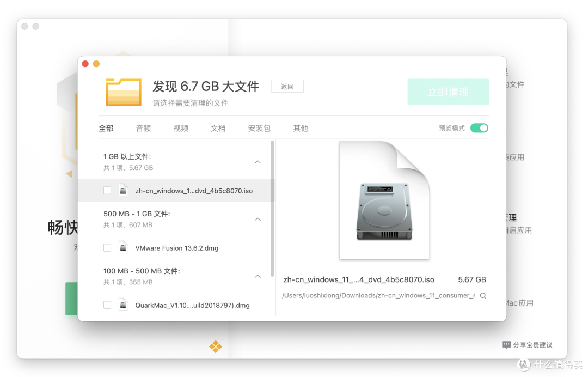Select the VMware Fusion 13.6.2.dmg checkbox
This screenshot has height=377, width=588.
(107, 248)
